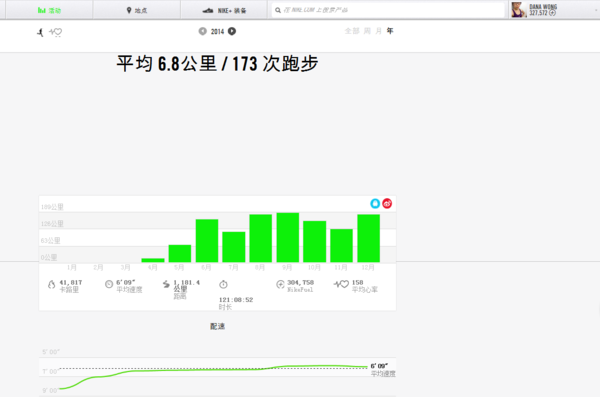Click the calories flame icon

(51, 284)
